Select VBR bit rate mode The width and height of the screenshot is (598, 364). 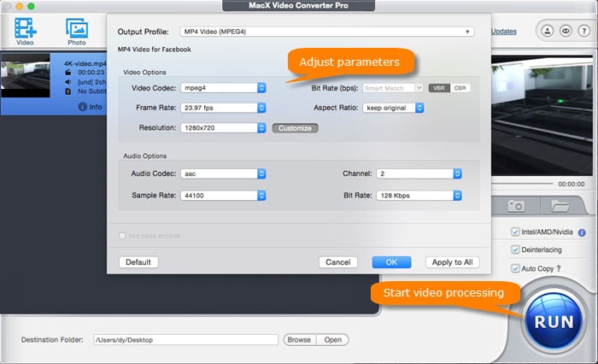(x=439, y=88)
